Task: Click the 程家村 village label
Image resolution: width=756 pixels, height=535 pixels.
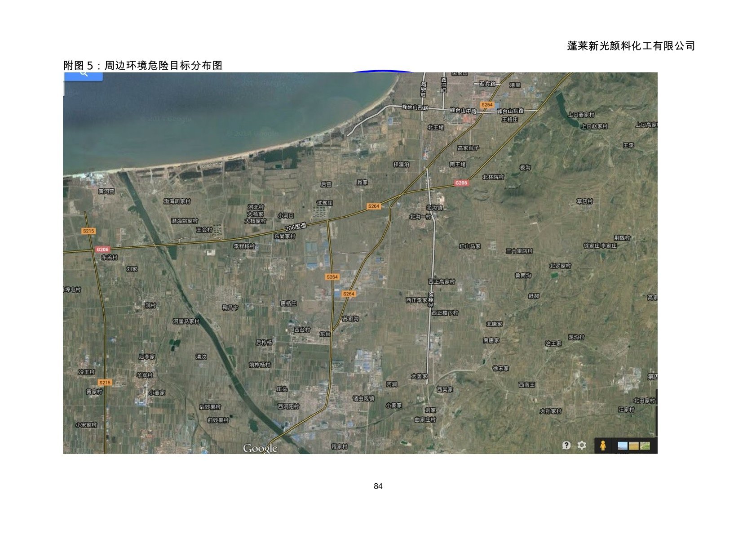Action: [340, 446]
